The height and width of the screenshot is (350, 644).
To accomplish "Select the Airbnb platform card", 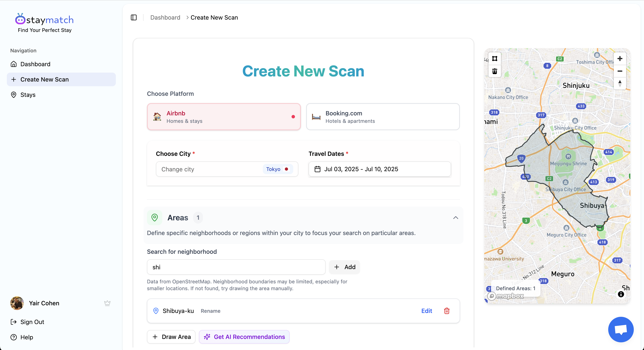I will pyautogui.click(x=224, y=117).
